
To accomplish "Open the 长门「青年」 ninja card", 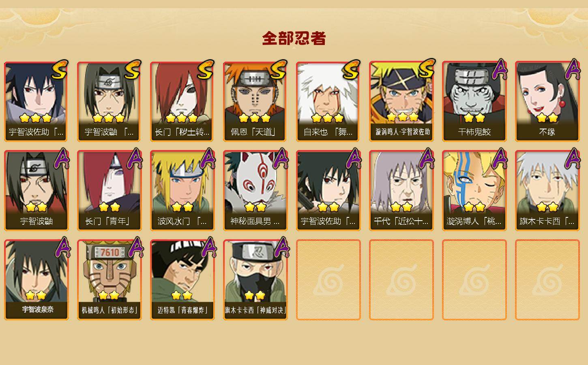I will click(x=109, y=191).
